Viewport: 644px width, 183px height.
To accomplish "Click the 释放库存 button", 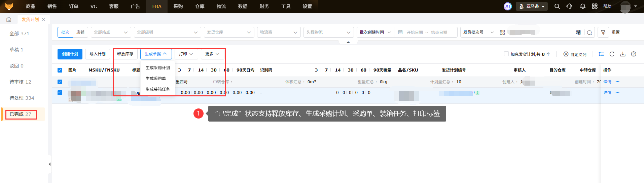I will point(125,54).
